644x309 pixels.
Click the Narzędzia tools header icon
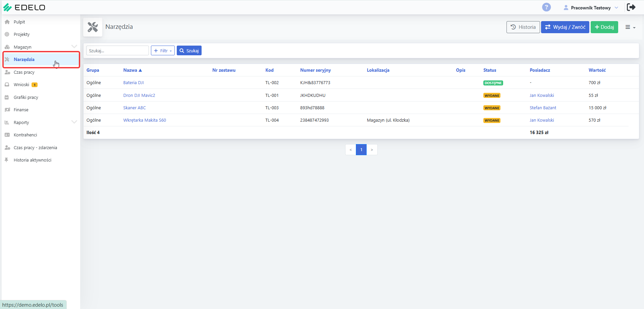tap(93, 27)
